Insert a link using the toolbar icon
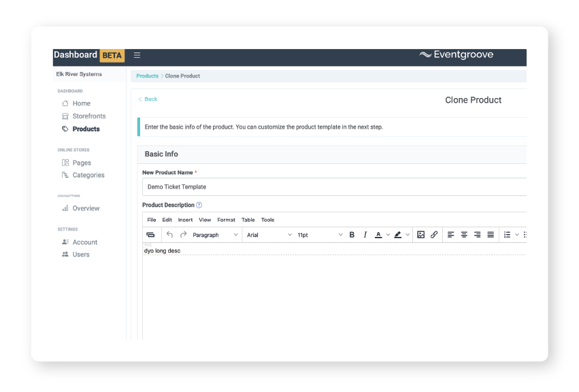579x392 pixels. pyautogui.click(x=434, y=234)
